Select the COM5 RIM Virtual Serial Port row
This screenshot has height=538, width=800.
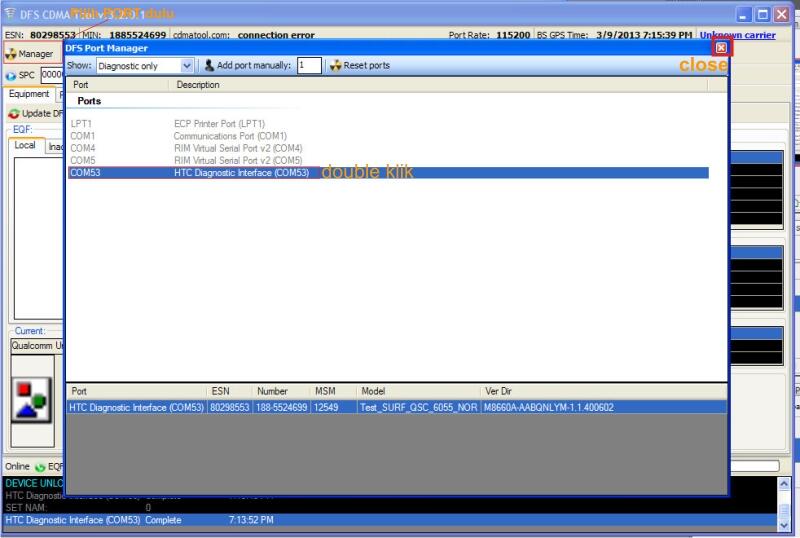[388, 160]
